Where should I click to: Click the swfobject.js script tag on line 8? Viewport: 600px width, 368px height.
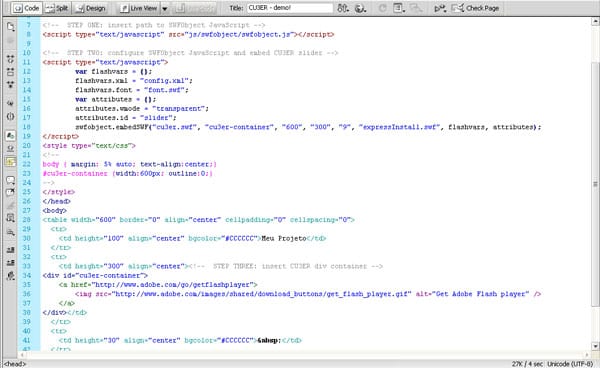(188, 34)
